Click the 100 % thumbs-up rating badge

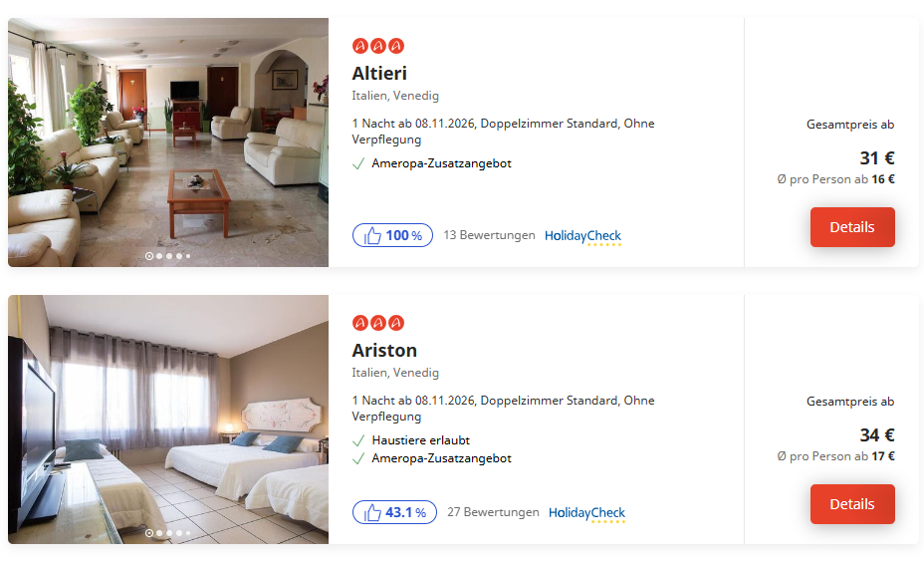[392, 235]
